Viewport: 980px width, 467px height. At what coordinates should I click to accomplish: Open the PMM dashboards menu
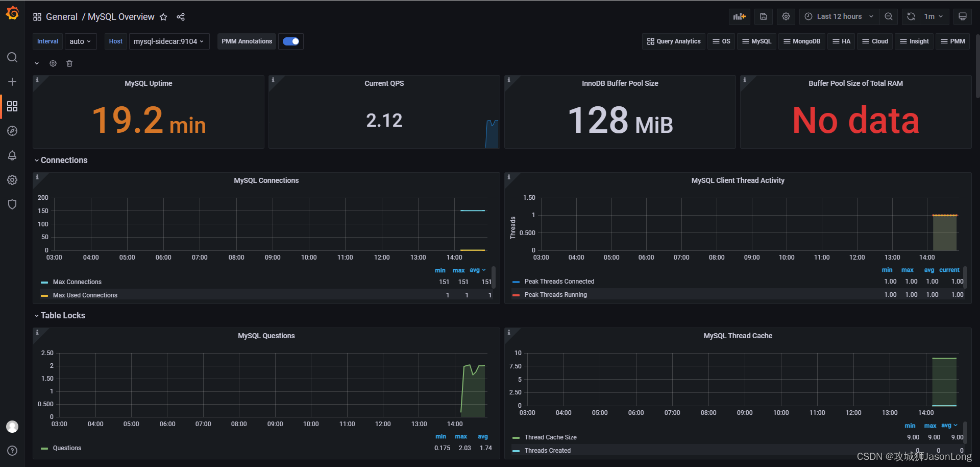[953, 41]
